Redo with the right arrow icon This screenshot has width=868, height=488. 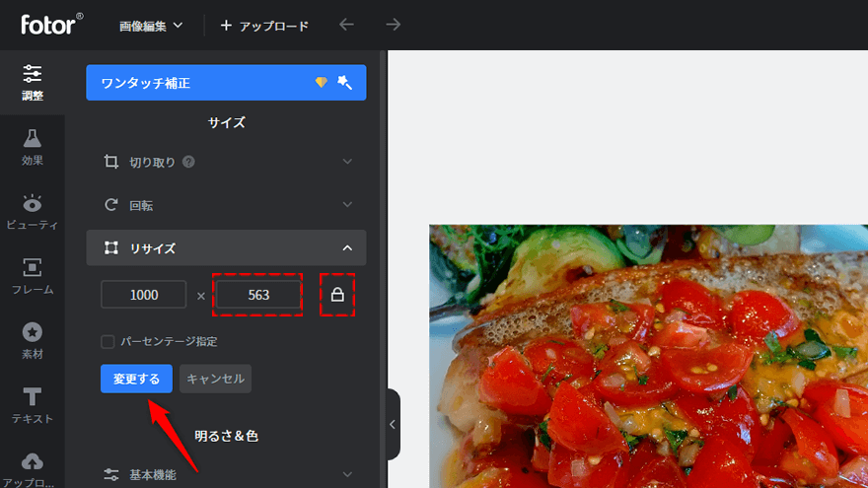click(393, 25)
